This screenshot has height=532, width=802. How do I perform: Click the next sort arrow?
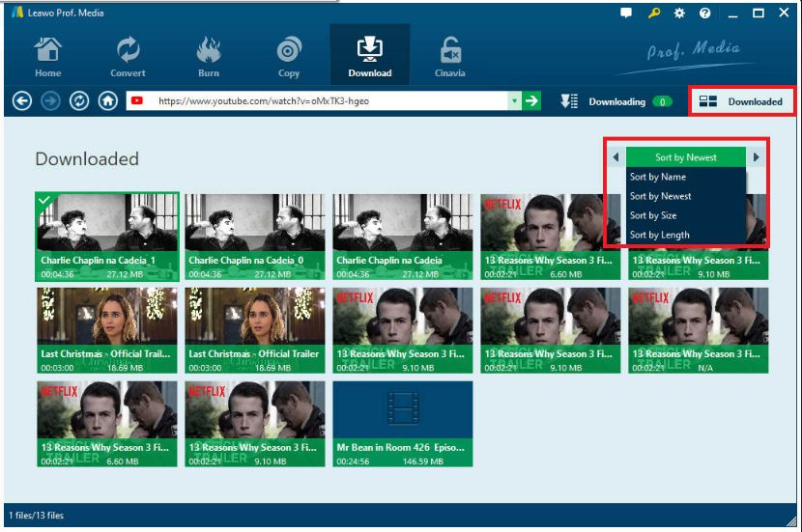click(756, 156)
